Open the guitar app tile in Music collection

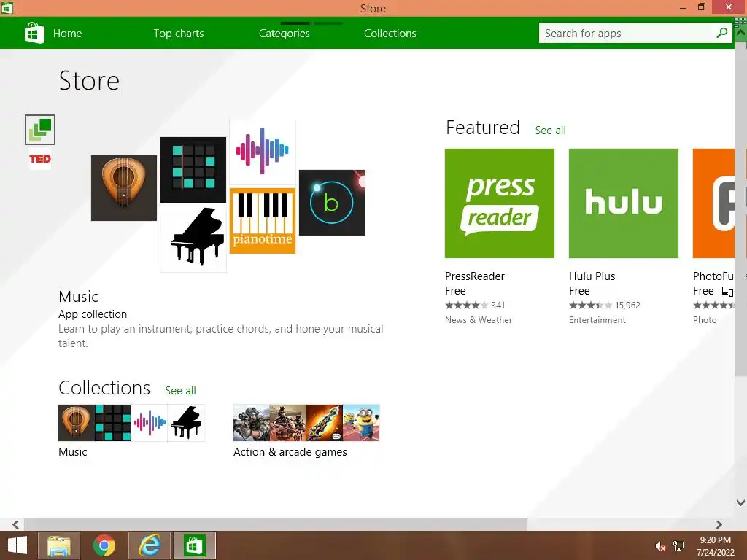click(124, 188)
